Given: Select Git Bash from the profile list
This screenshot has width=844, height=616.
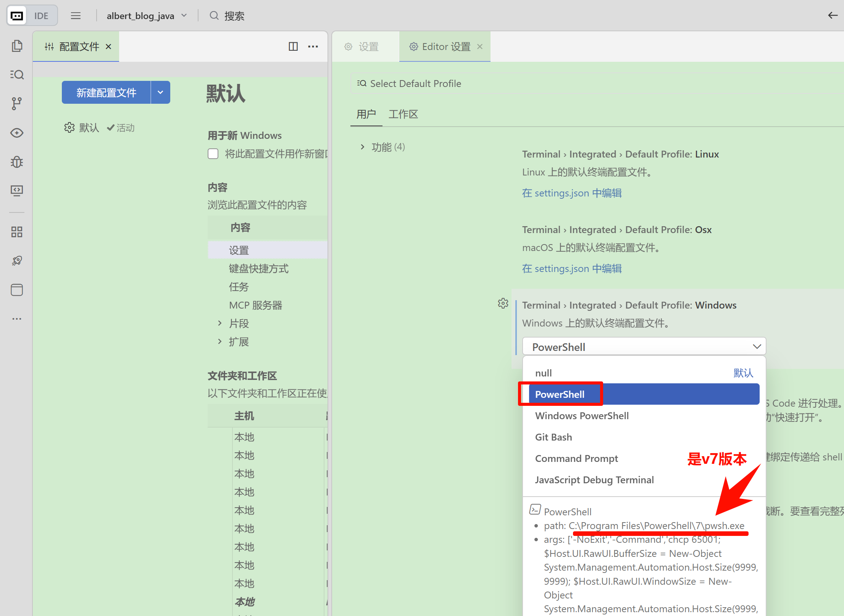Looking at the screenshot, I should 553,437.
